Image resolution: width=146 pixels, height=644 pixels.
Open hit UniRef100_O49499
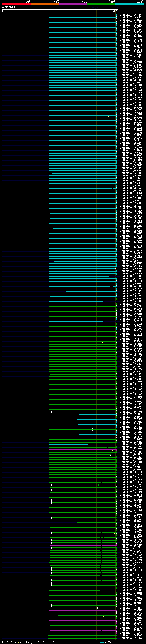click(x=131, y=15)
